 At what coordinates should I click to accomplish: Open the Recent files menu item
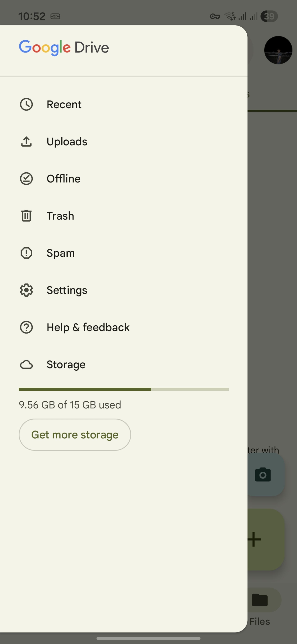coord(64,104)
